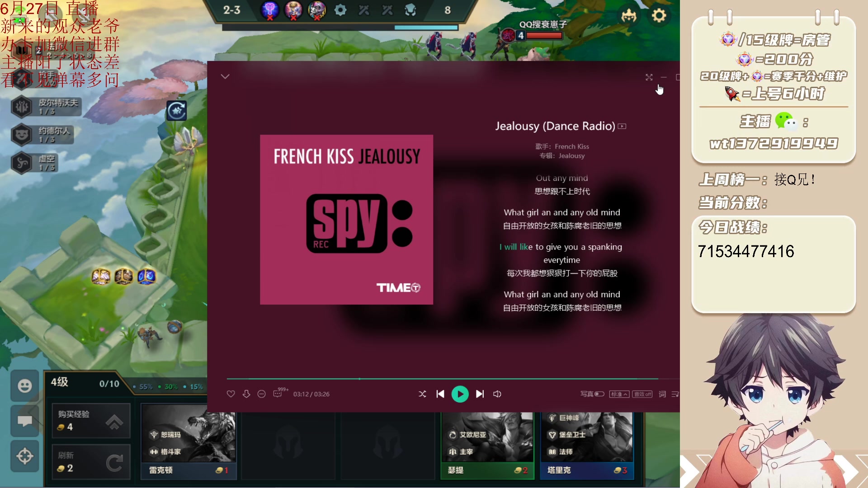Click the third blue item on the bench
This screenshot has height=488, width=868.
coord(146,276)
